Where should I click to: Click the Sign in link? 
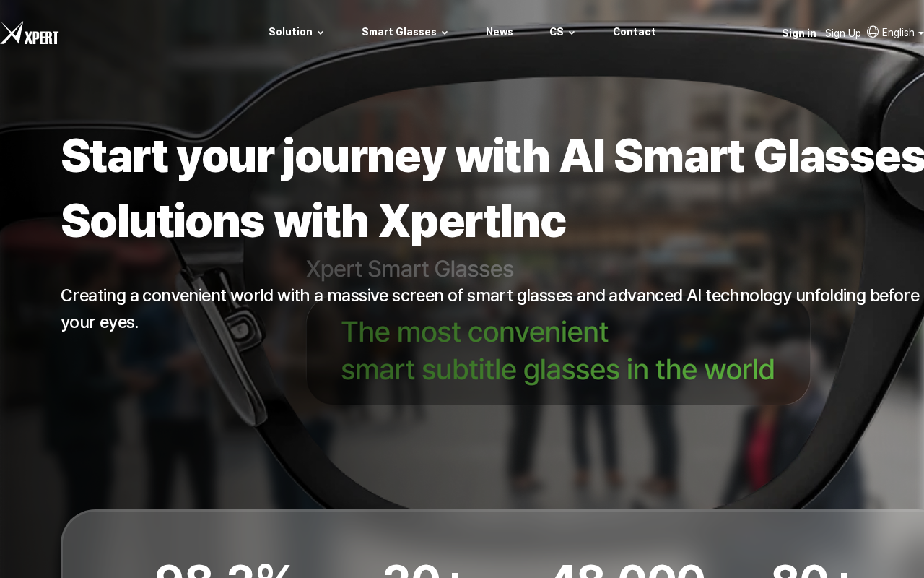[799, 33]
